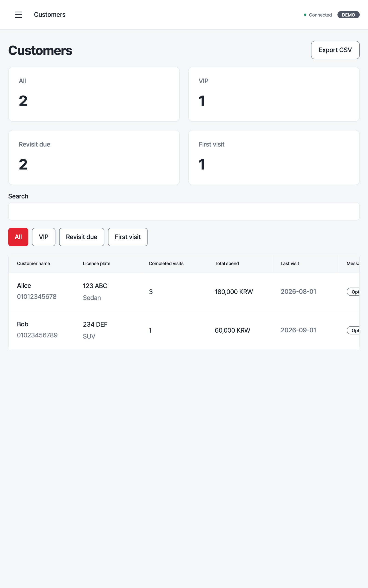Select the VIP filter tab
The height and width of the screenshot is (588, 368).
tap(43, 237)
